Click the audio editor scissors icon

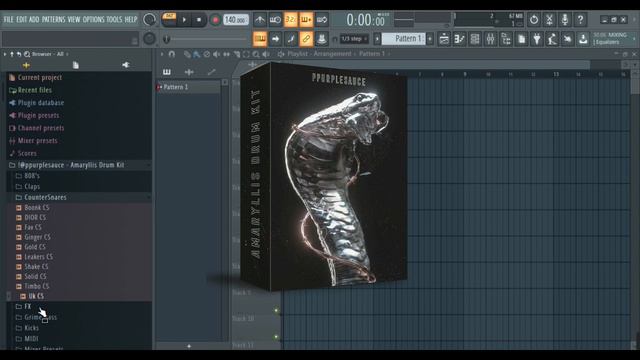pos(549,19)
